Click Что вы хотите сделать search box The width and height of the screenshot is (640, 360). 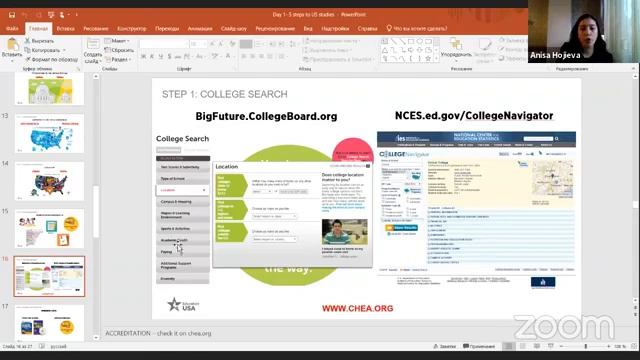coord(417,29)
